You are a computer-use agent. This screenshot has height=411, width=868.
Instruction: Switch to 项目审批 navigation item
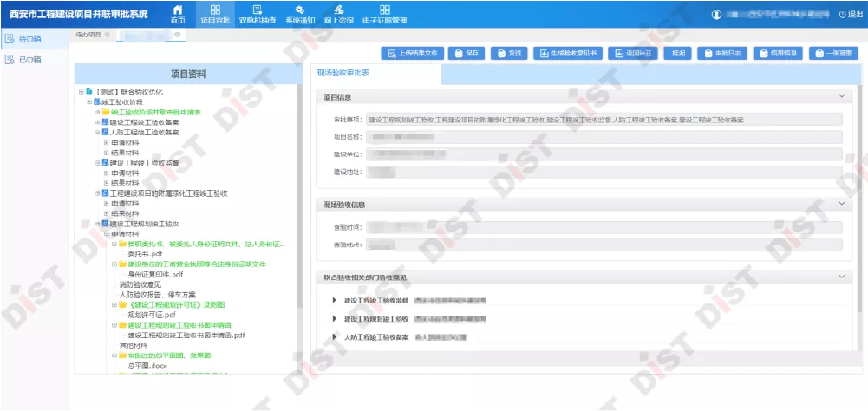(x=215, y=13)
